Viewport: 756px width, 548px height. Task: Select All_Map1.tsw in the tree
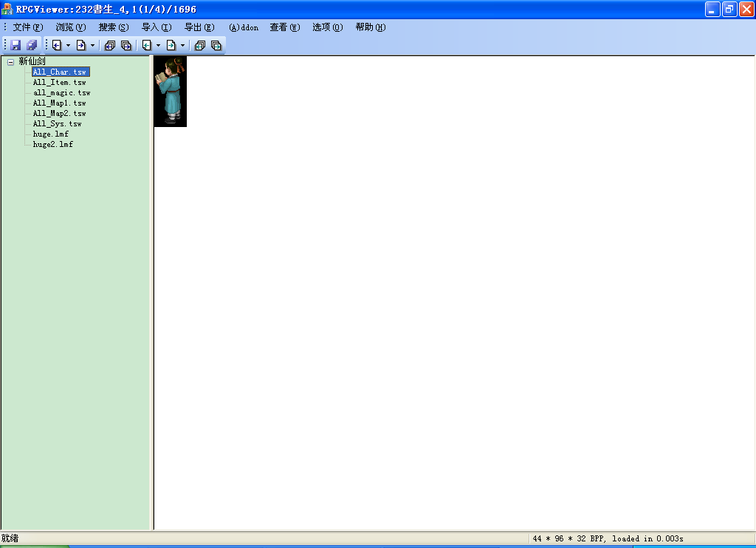[60, 103]
